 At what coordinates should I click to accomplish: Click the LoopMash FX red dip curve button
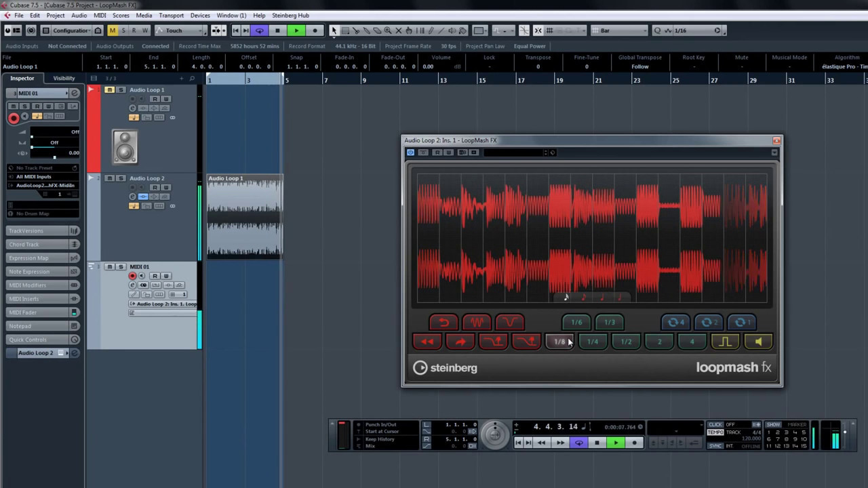click(x=509, y=323)
